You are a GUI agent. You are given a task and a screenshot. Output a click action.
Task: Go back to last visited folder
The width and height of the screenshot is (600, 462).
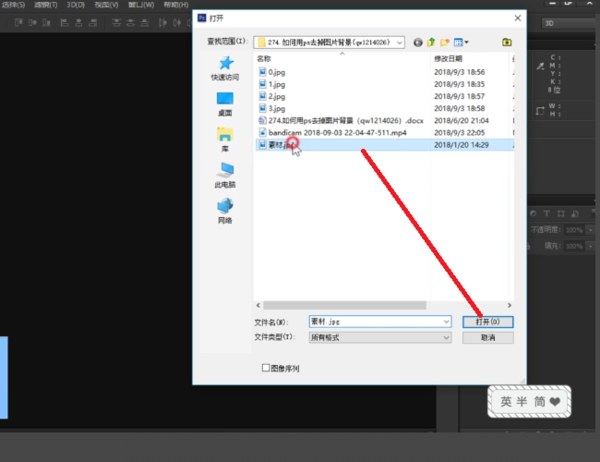(418, 42)
